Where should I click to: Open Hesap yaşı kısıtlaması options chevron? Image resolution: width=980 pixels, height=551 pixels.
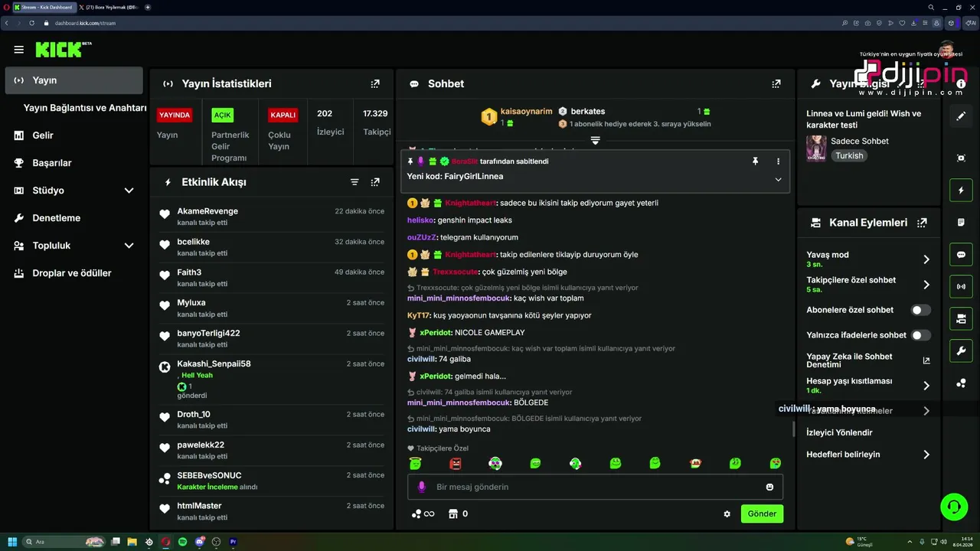click(x=926, y=386)
